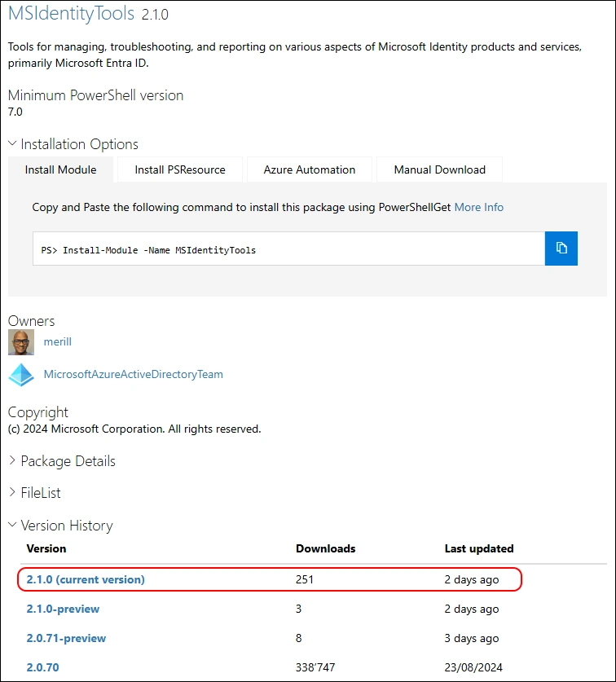Open the 2.0.70 version link
The height and width of the screenshot is (682, 616).
tap(42, 667)
